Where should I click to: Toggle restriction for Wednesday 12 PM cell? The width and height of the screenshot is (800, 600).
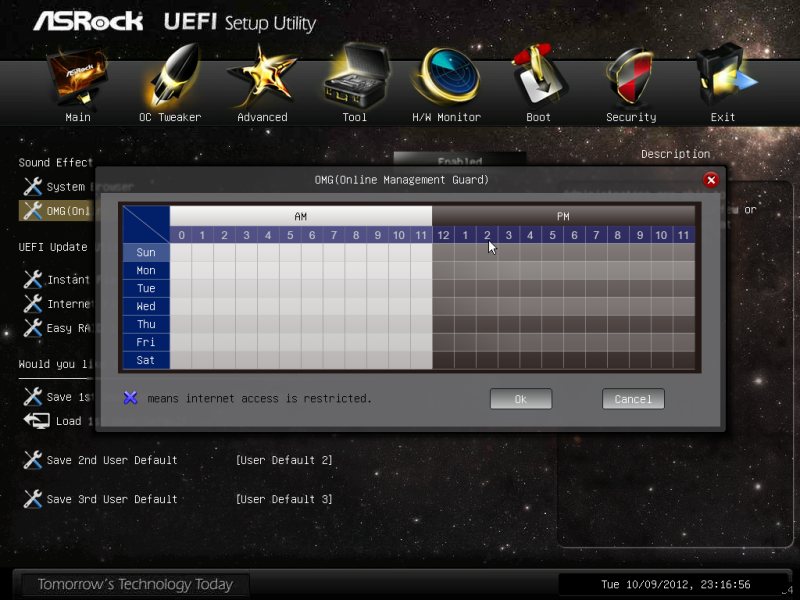pyautogui.click(x=443, y=306)
